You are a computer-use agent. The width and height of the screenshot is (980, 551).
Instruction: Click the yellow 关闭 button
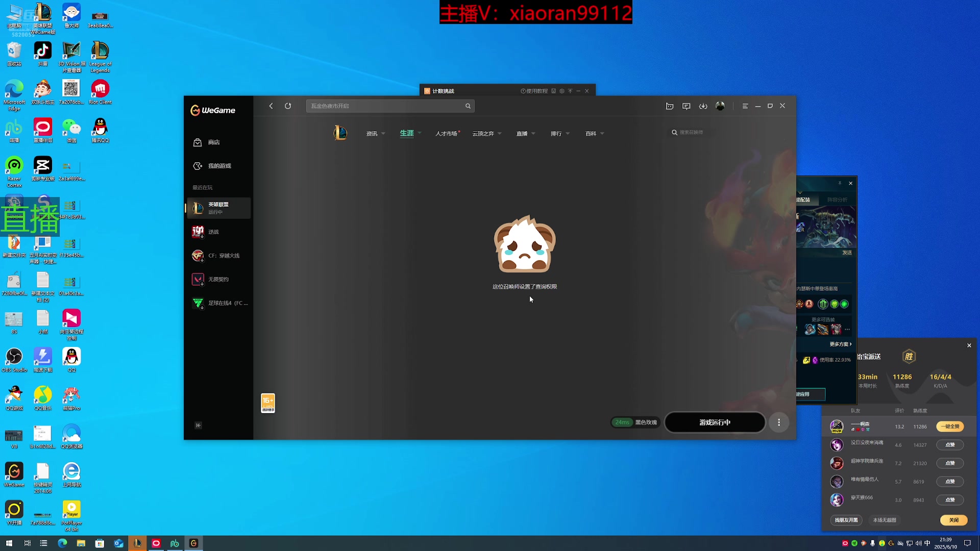pyautogui.click(x=953, y=520)
